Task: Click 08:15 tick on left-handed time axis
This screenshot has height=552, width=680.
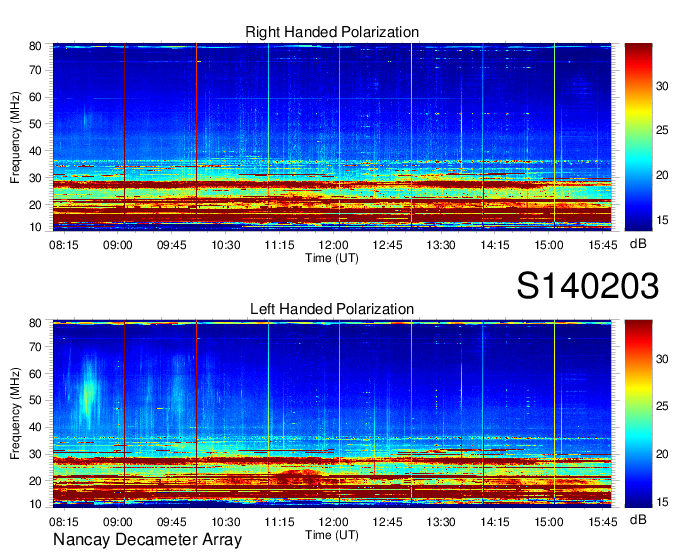Action: (64, 522)
